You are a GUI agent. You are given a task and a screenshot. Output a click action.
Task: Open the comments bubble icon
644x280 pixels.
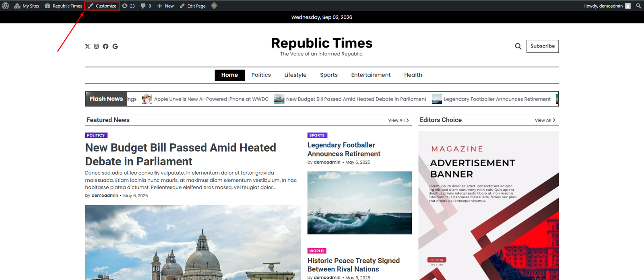point(146,6)
